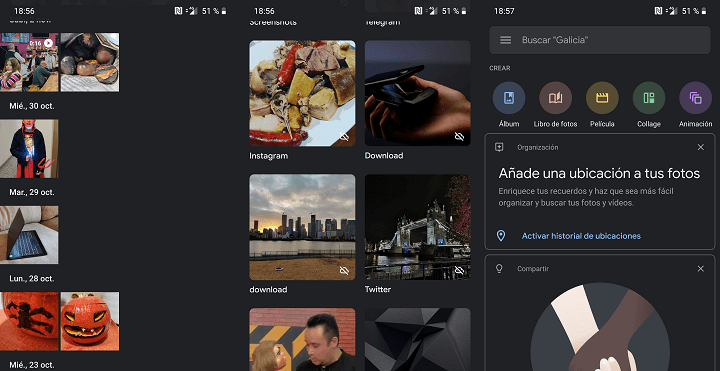Open the pumpkin with spider photo
Screen dimensions: 720x371
[29, 321]
